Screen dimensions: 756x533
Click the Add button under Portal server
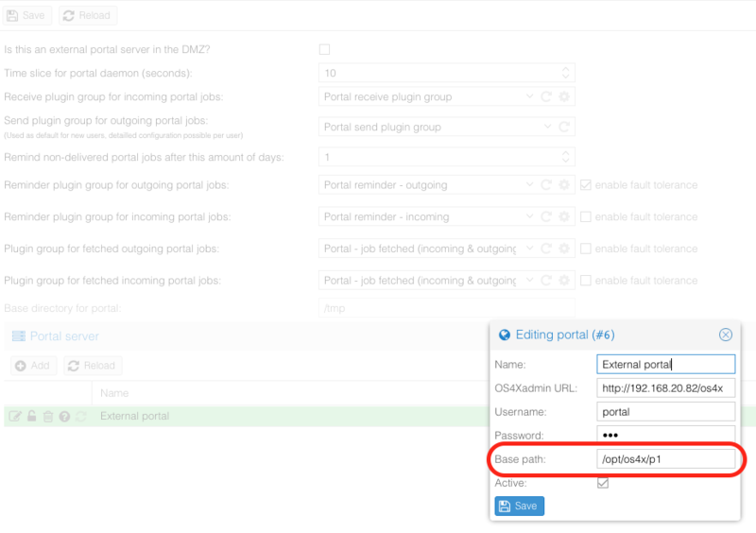click(33, 366)
